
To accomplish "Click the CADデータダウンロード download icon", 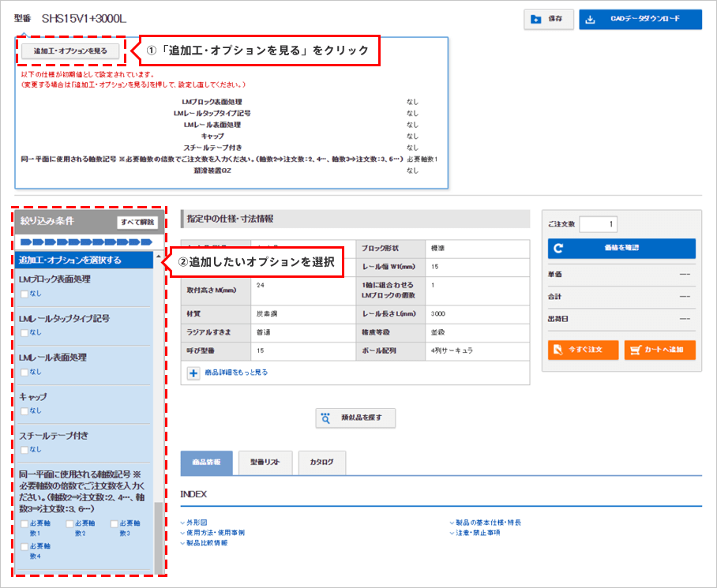I will 593,20.
